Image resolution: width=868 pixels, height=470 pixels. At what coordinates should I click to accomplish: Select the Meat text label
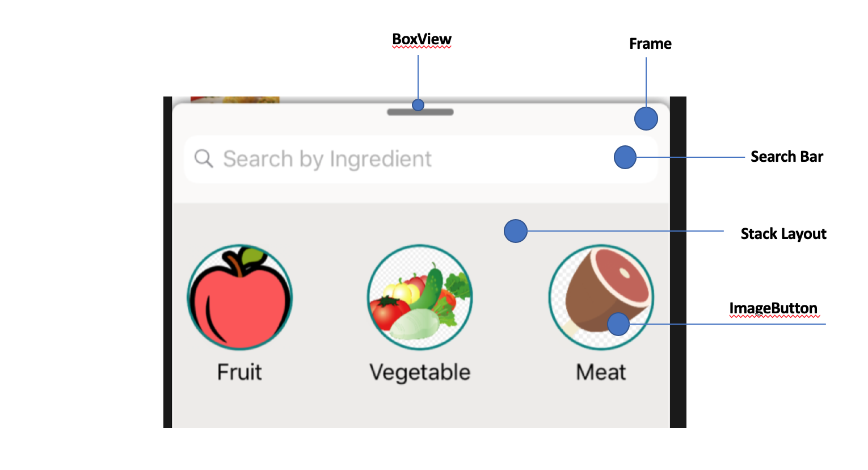[601, 372]
